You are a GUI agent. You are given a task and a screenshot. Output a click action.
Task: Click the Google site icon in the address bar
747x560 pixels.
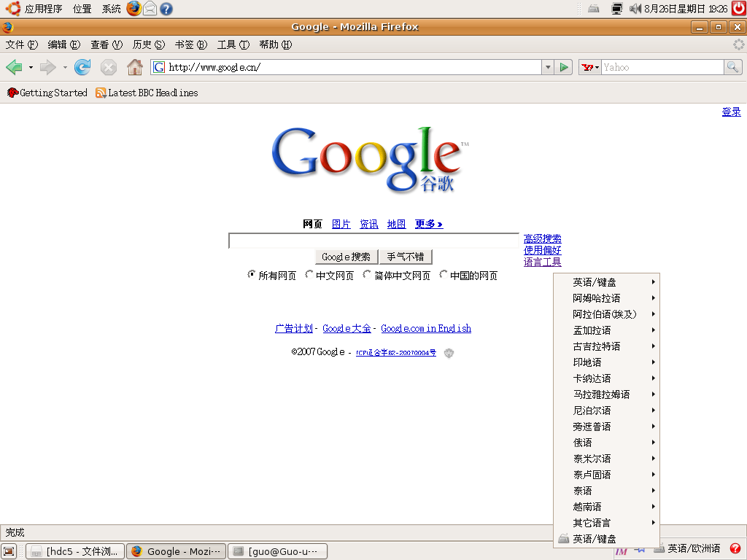pyautogui.click(x=158, y=67)
